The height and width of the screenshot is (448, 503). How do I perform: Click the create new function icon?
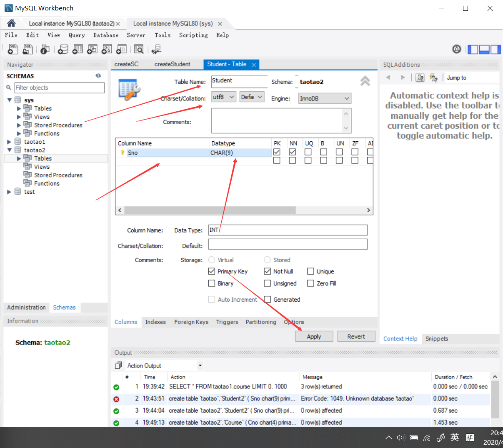[121, 50]
